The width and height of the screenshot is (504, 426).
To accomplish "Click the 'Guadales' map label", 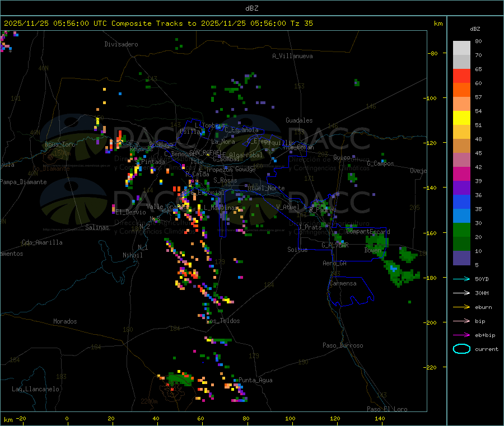I will point(299,120).
